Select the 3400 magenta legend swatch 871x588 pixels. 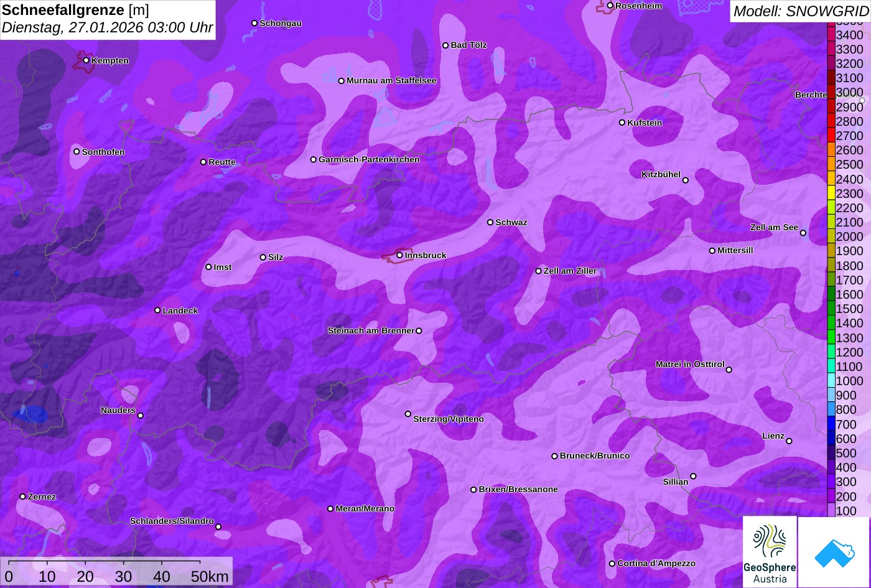pyautogui.click(x=831, y=35)
